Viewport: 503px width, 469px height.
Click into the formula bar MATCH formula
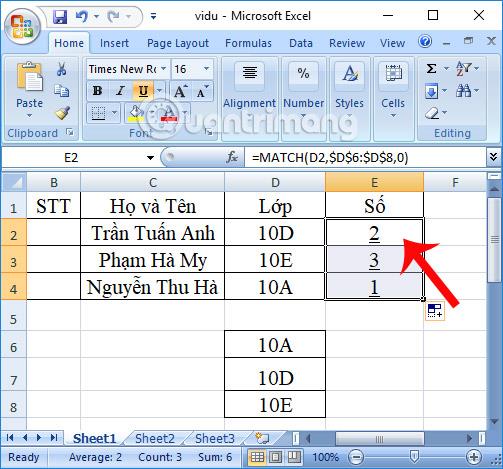point(330,157)
